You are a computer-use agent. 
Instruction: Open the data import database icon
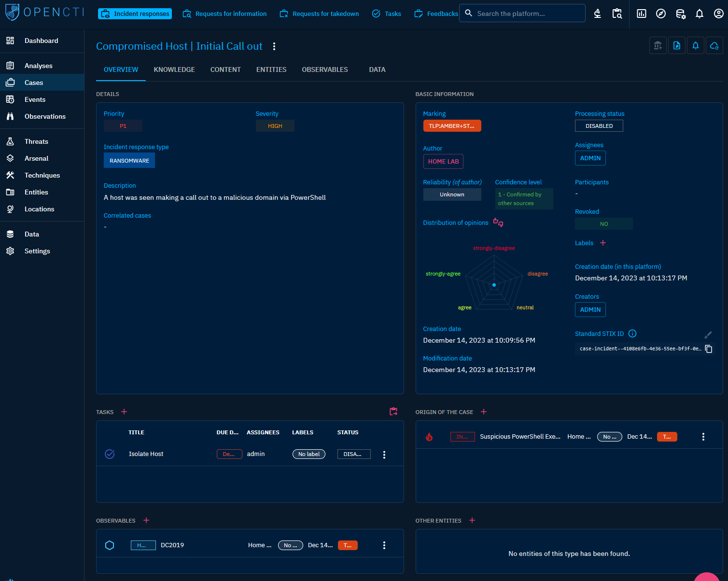click(x=680, y=14)
